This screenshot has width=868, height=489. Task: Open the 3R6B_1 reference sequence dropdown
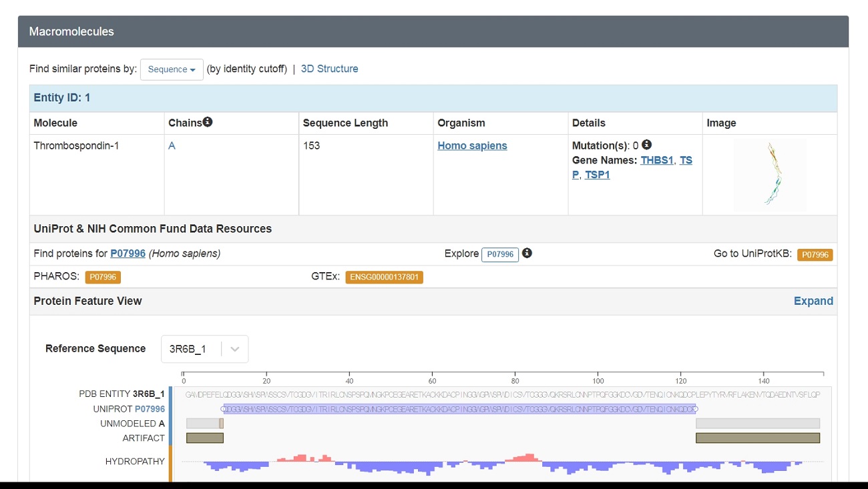coord(204,349)
